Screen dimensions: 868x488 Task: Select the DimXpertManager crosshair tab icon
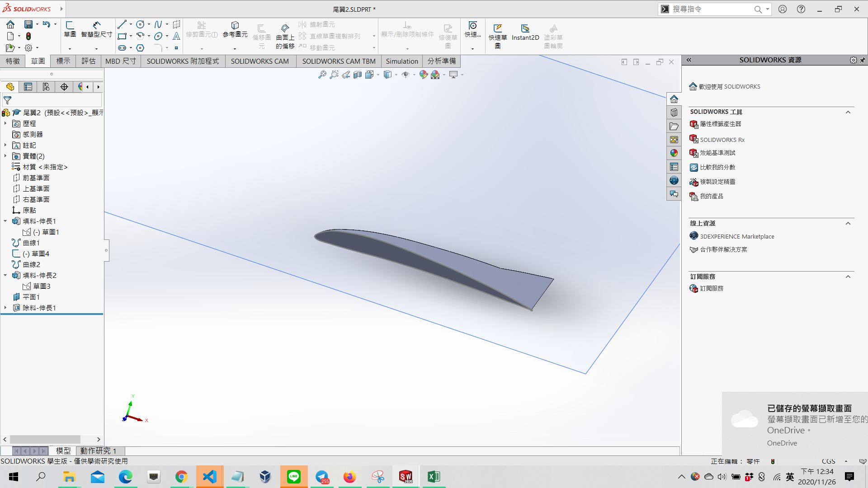coord(64,87)
